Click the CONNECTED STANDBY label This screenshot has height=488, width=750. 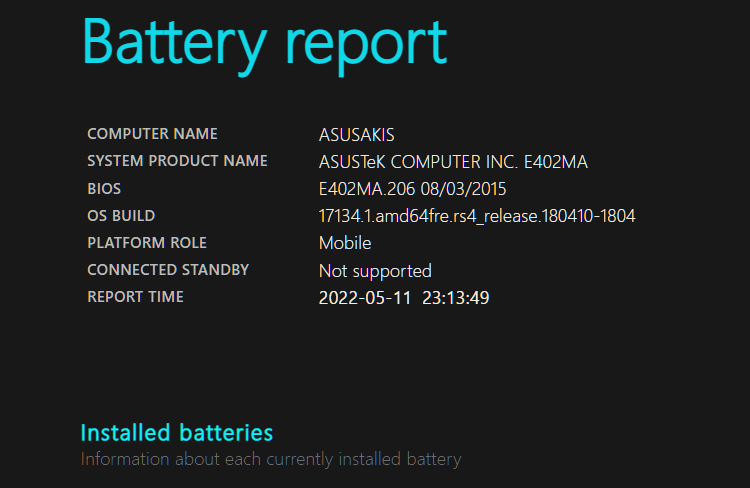[x=168, y=269]
